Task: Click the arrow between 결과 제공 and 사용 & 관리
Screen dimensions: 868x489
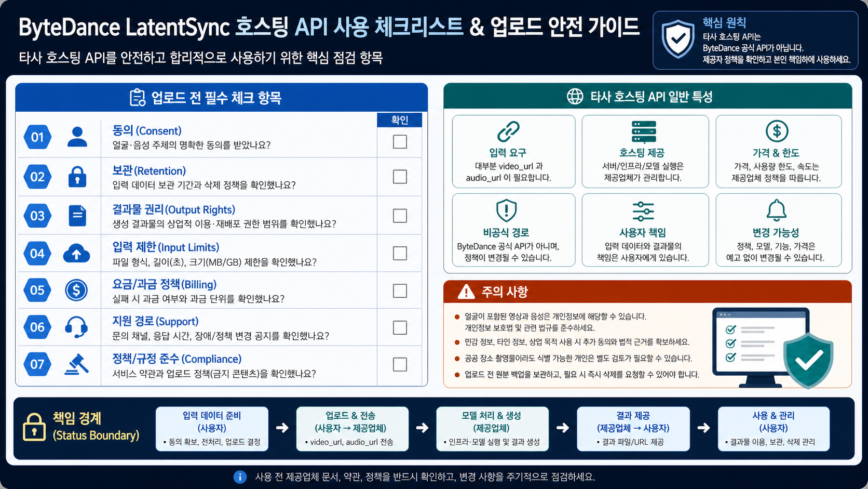Action: pyautogui.click(x=703, y=428)
